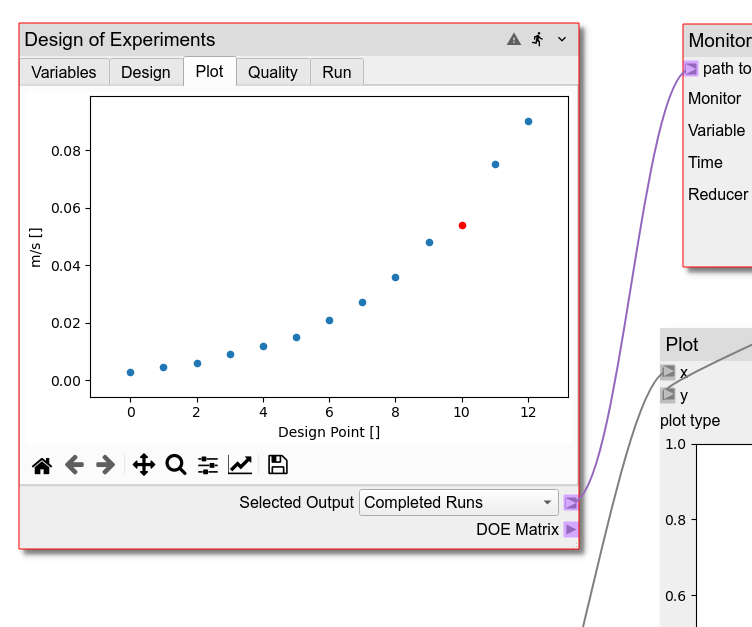This screenshot has height=627, width=752.
Task: Click the DOE Matrix label
Action: tap(517, 529)
